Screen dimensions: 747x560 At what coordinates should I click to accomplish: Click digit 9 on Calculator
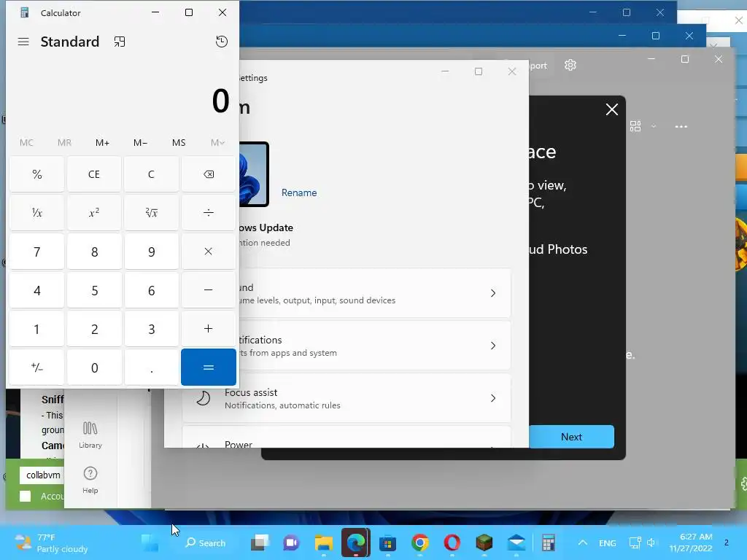pyautogui.click(x=152, y=252)
